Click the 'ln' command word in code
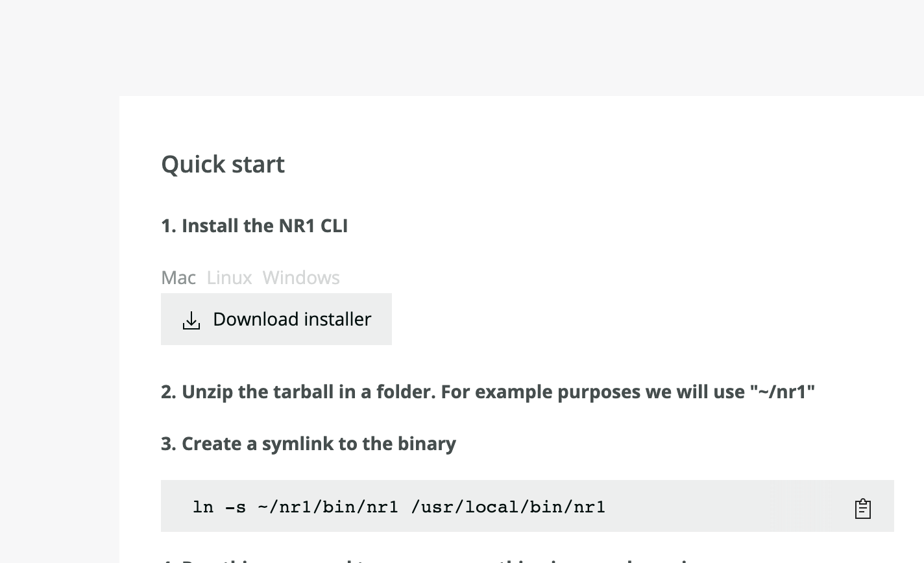 [x=203, y=507]
